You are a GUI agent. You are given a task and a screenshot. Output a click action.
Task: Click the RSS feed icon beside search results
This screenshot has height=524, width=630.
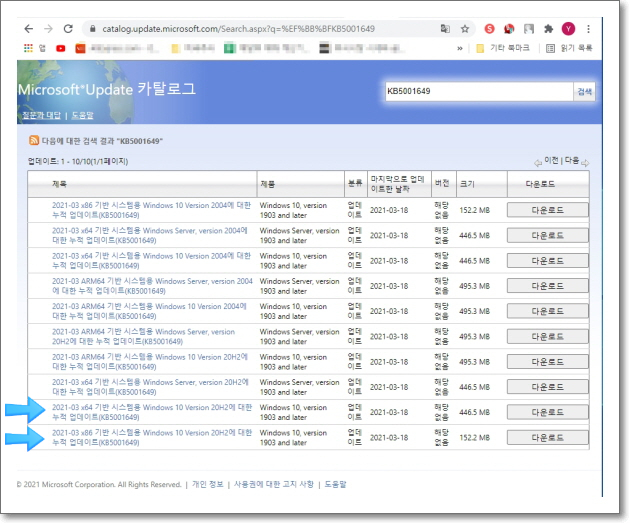[34, 140]
